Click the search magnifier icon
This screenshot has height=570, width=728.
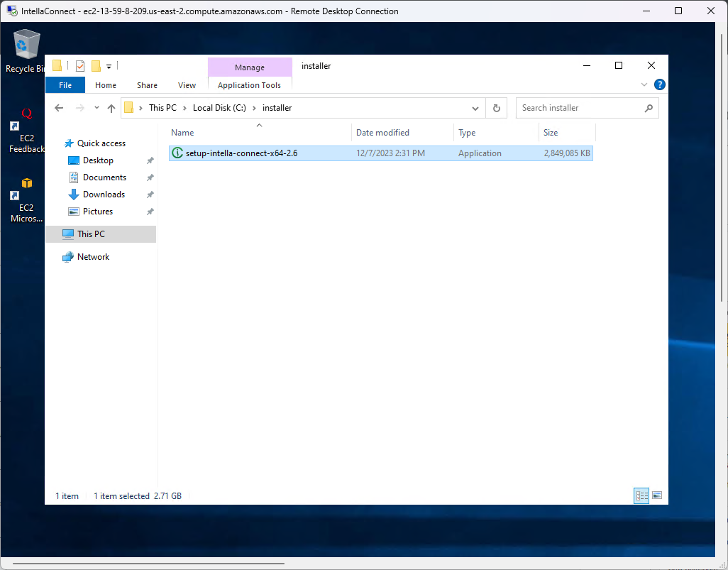tap(649, 108)
